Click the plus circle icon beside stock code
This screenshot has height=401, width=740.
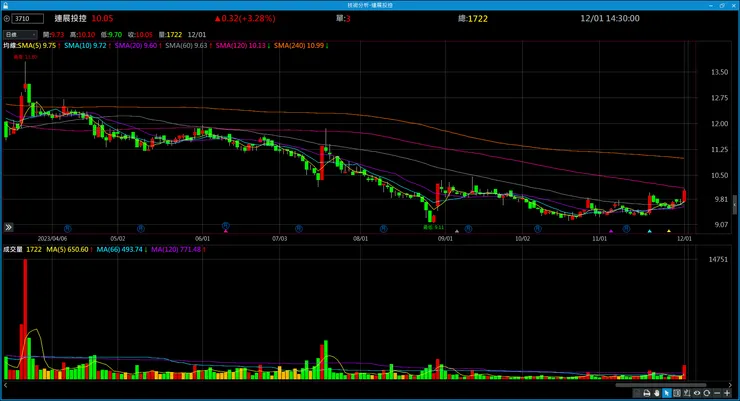7,19
